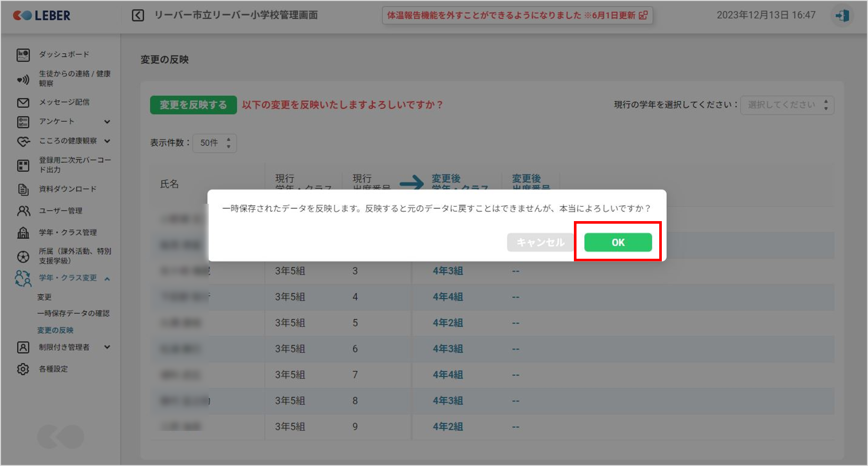Click the message delivery envelope icon
868x466 pixels.
coord(23,103)
